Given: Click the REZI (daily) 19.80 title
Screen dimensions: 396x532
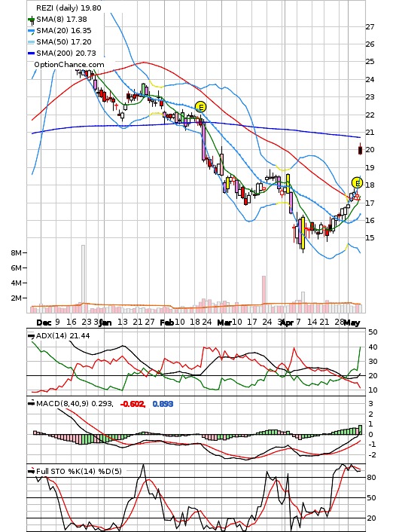Looking at the screenshot, I should tap(69, 8).
